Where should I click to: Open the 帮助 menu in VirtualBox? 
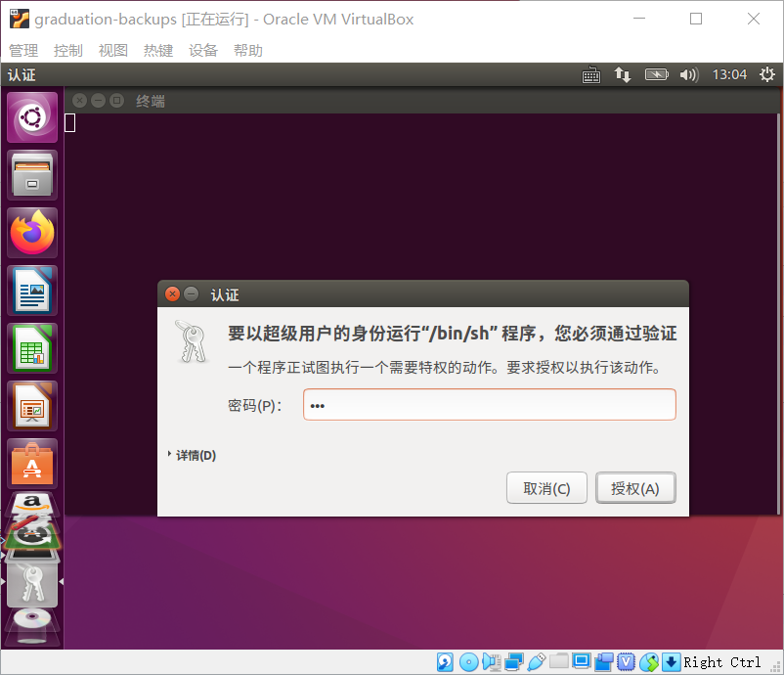248,50
